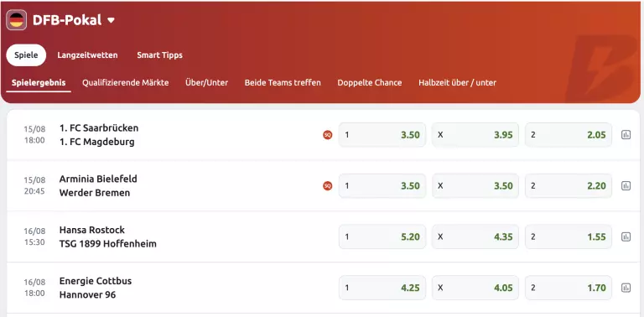Click the 16/08 18:00 kickoff time
Screen dimensions: 644x317
(34, 294)
